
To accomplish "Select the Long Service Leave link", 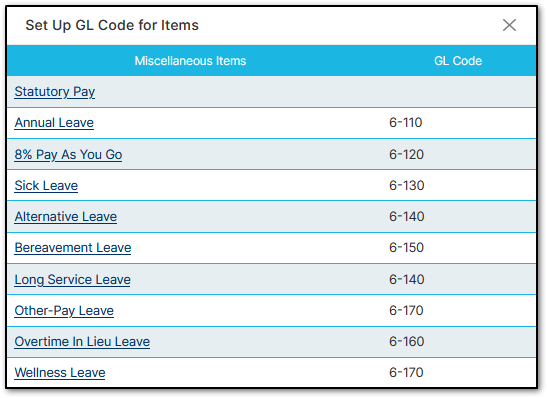I will (x=73, y=279).
